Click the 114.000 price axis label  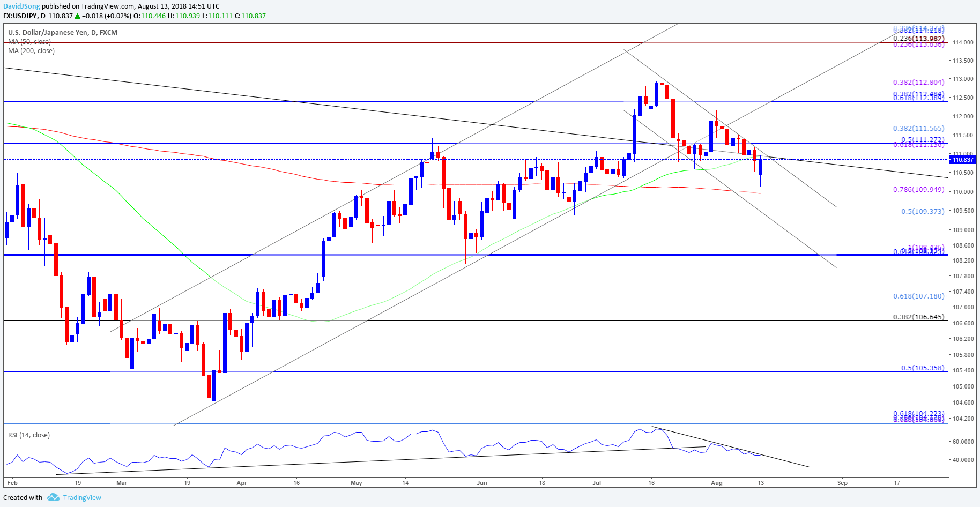click(963, 42)
